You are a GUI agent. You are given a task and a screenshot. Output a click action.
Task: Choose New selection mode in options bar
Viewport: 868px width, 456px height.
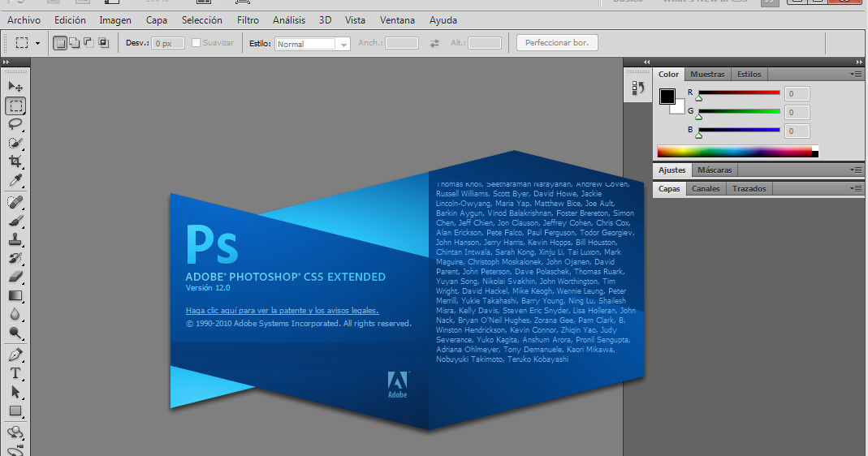click(x=60, y=43)
